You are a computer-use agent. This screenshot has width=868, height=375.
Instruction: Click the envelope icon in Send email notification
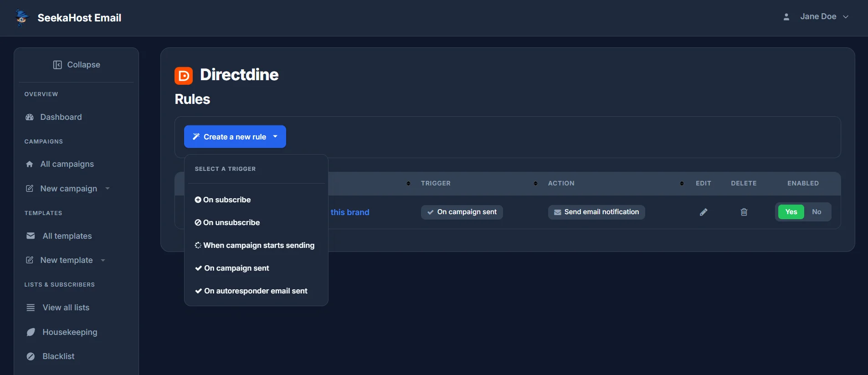click(x=557, y=212)
